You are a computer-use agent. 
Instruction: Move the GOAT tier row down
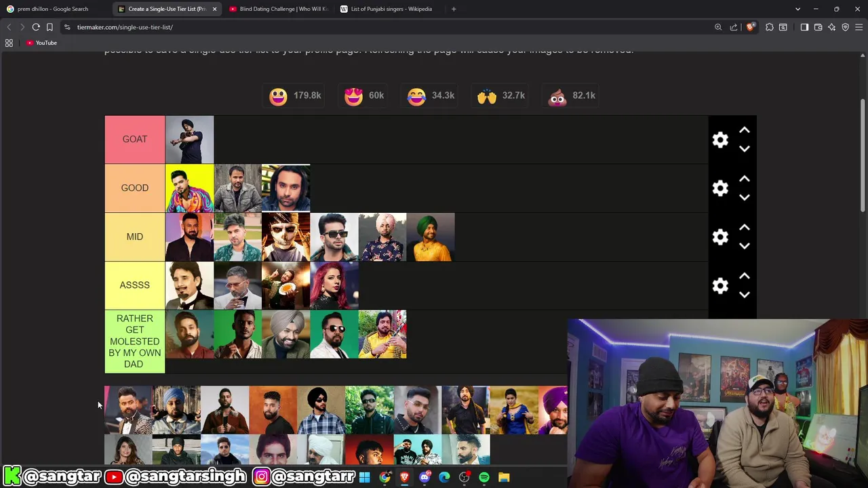coord(745,149)
